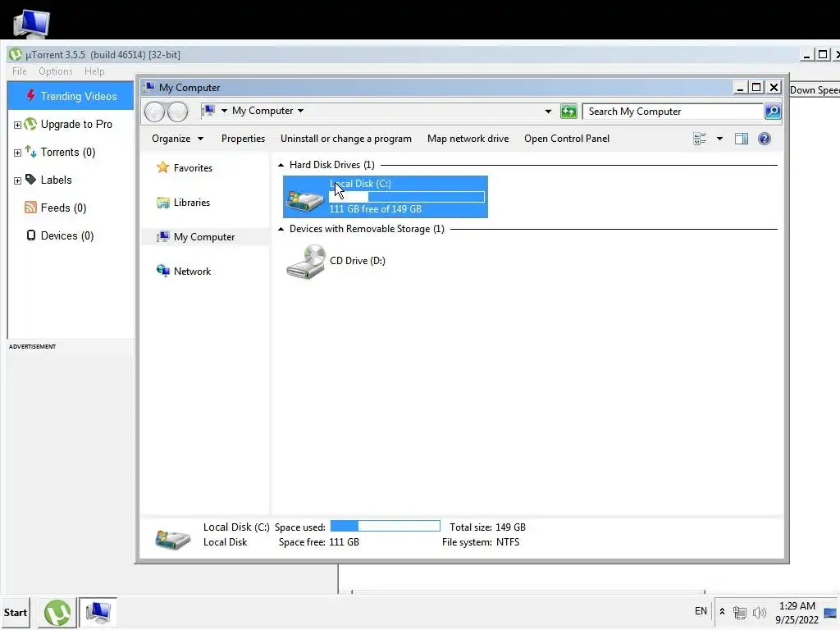Click inside the Search My Computer field
The width and height of the screenshot is (840, 630).
(x=673, y=112)
